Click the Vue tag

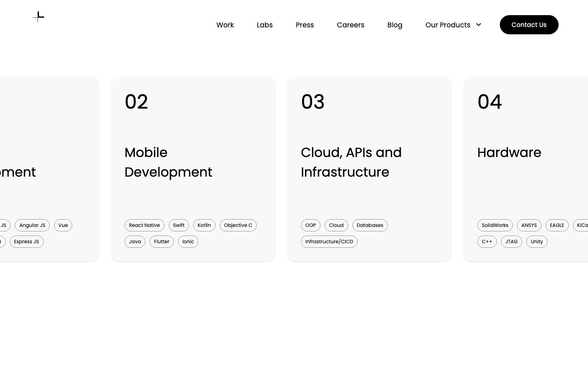click(63, 225)
